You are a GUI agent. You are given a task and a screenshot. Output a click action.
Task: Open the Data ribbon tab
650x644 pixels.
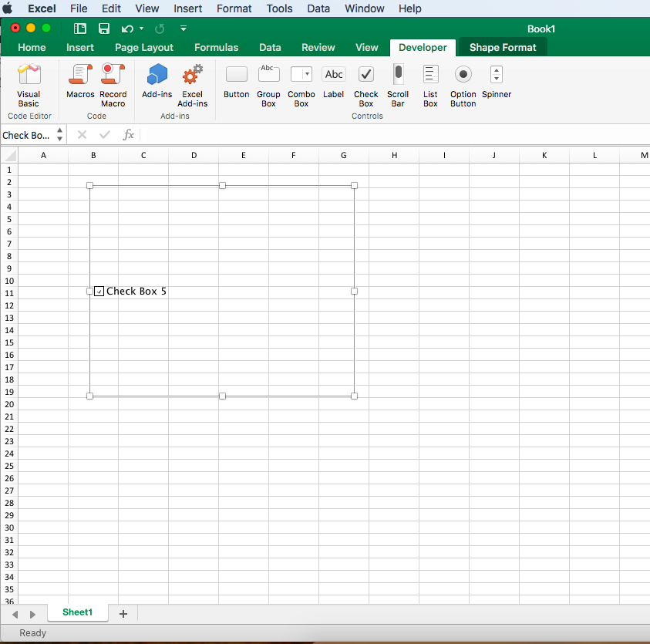click(270, 47)
